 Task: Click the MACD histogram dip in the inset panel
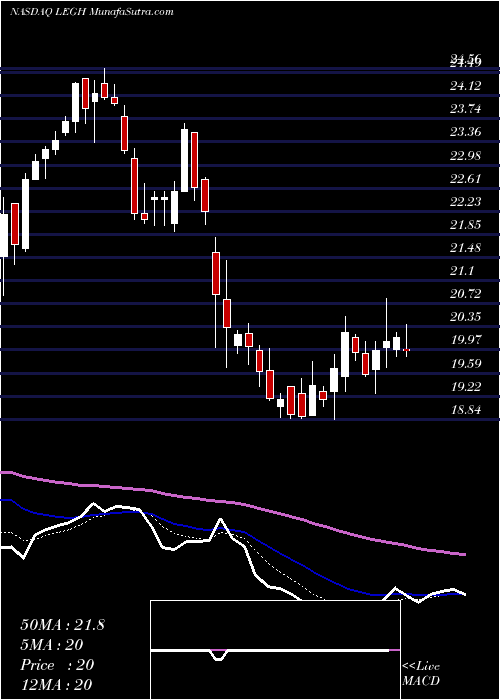tap(218, 655)
